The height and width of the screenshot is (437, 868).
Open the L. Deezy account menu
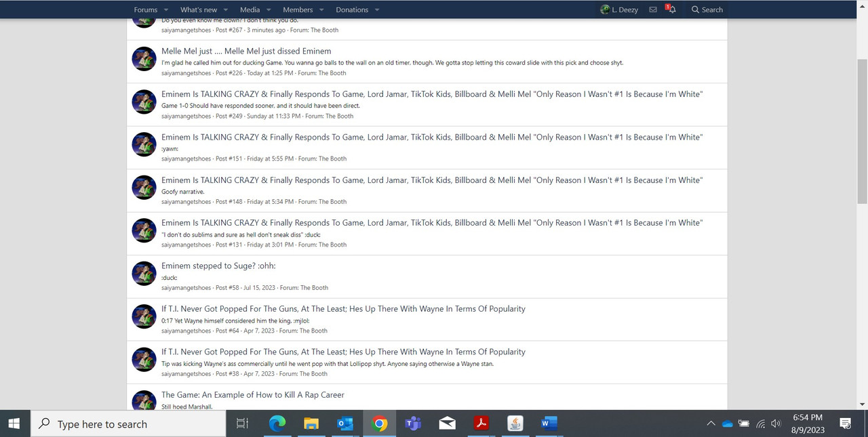[x=619, y=9]
